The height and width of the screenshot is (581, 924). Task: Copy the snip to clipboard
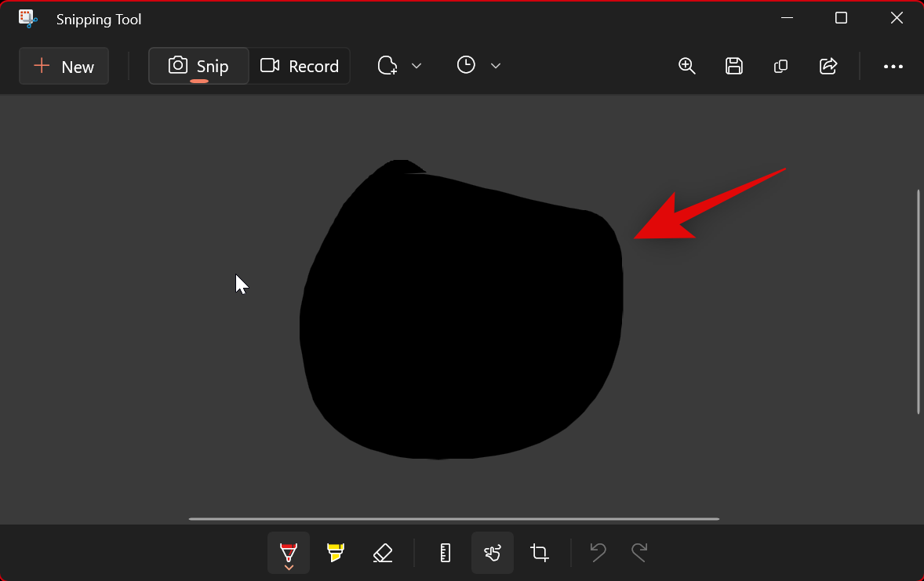pyautogui.click(x=780, y=66)
